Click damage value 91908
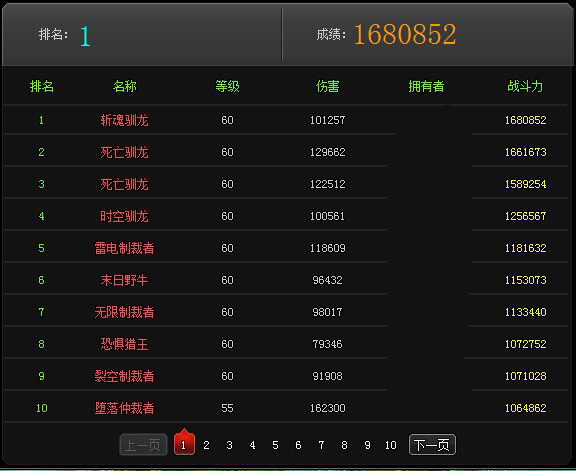576x471 pixels. click(327, 376)
